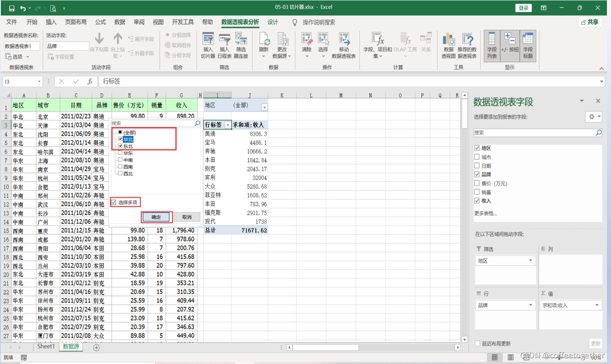Viewport: 611px width, 364px height.
Task: Click the 共享 (Share) button
Action: (x=590, y=22)
